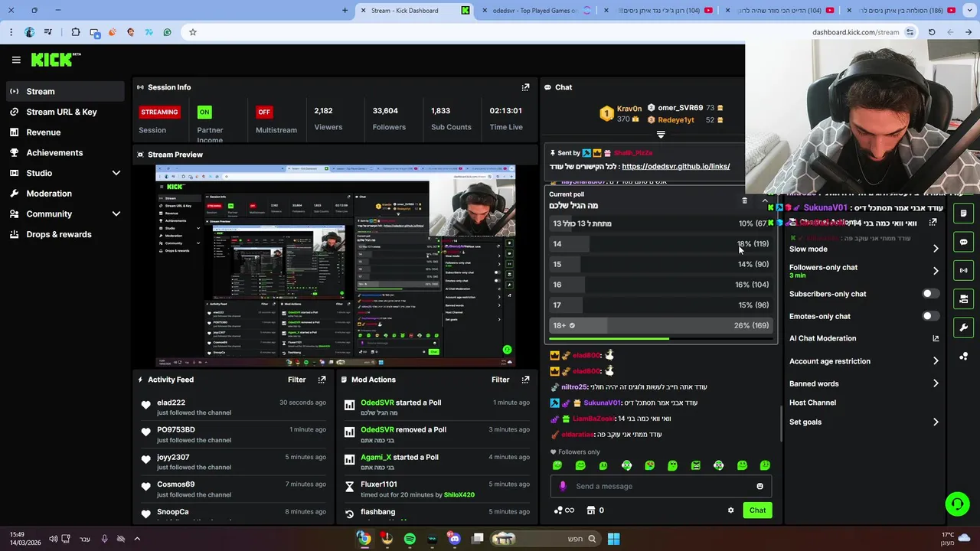Select the 14 poll option bar
The image size is (980, 551).
pyautogui.click(x=661, y=244)
